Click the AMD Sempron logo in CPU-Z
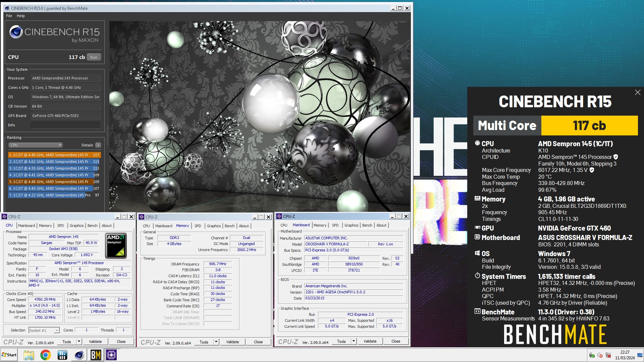The image size is (644, 362). (116, 246)
